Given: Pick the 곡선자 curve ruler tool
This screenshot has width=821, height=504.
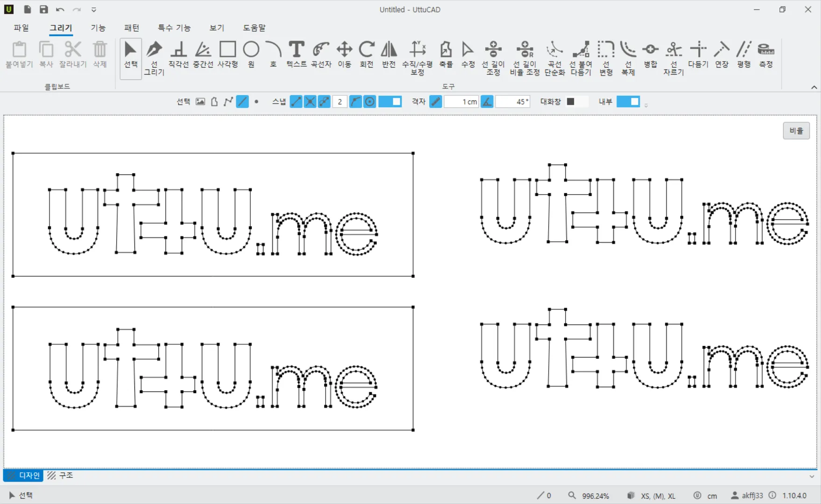Looking at the screenshot, I should pyautogui.click(x=321, y=55).
